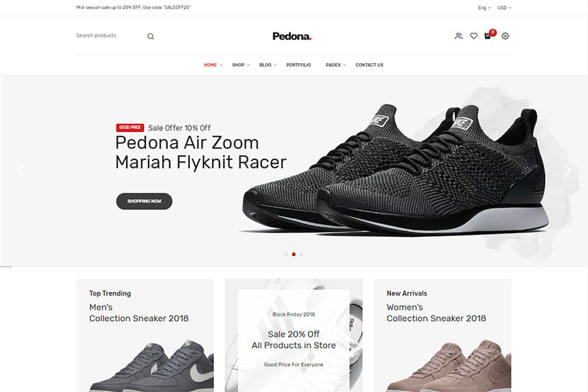Go to next slide arrow
588x392 pixels.
click(567, 171)
